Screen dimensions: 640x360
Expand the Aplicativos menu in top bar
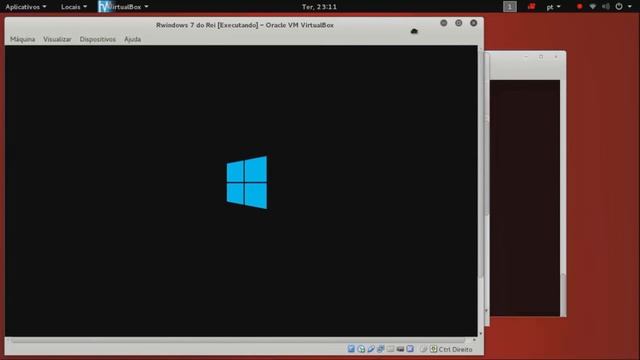[x=25, y=7]
